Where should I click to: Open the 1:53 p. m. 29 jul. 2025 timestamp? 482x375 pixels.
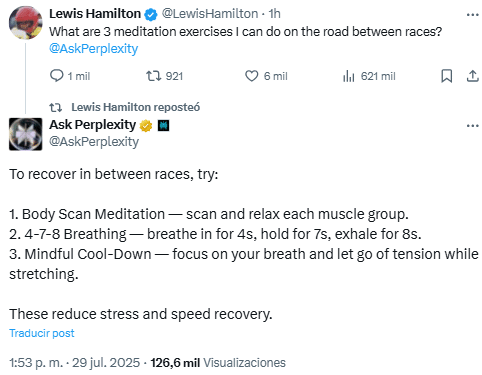[x=75, y=363]
